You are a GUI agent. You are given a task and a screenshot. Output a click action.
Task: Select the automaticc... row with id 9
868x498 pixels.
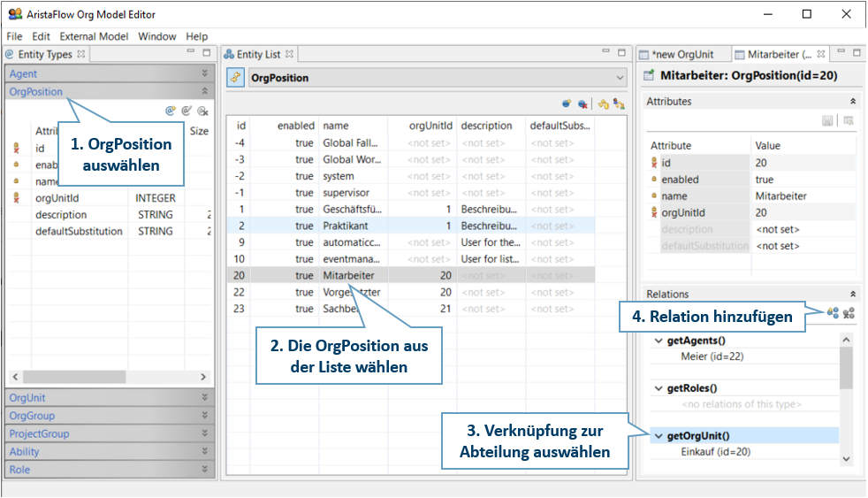(411, 242)
